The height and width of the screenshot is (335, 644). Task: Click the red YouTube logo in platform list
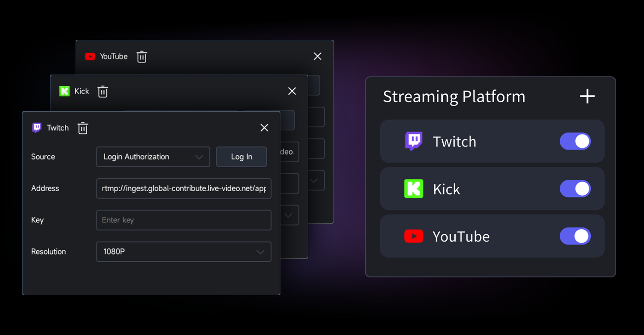[414, 236]
